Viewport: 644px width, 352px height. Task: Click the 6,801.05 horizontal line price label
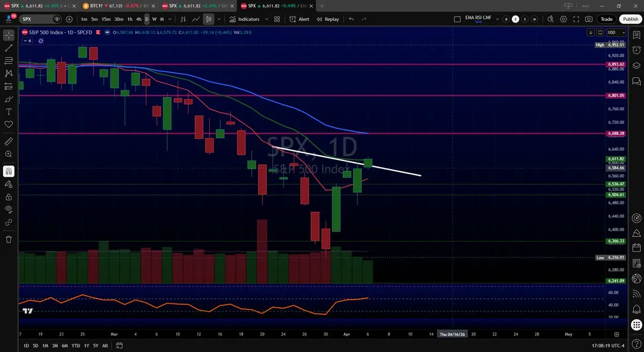click(616, 96)
